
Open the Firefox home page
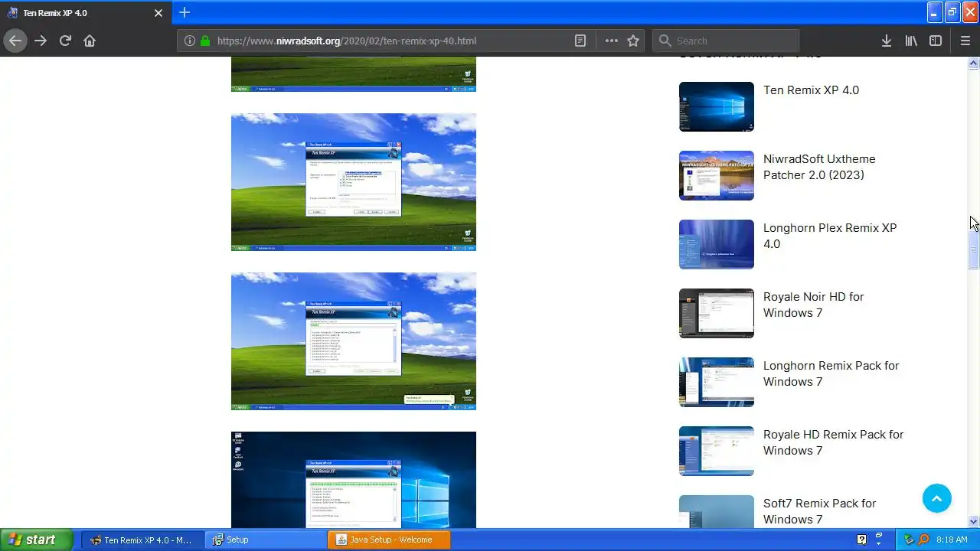pos(90,41)
